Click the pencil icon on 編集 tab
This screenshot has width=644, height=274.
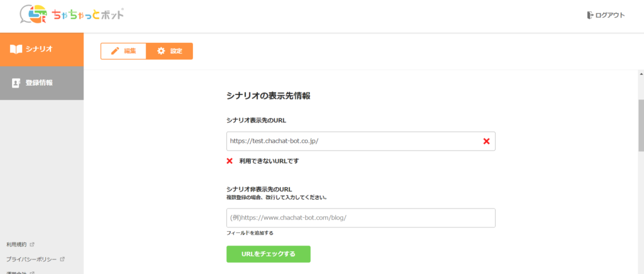tap(115, 51)
